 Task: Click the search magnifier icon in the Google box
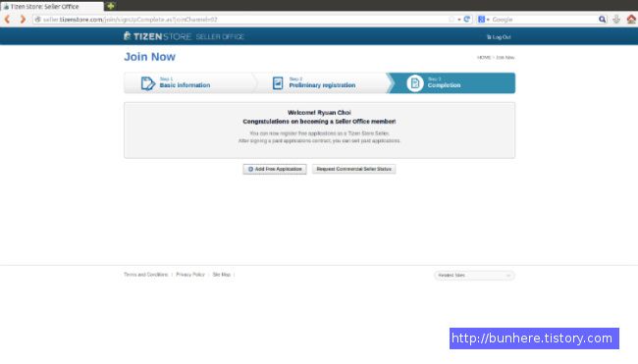click(603, 19)
